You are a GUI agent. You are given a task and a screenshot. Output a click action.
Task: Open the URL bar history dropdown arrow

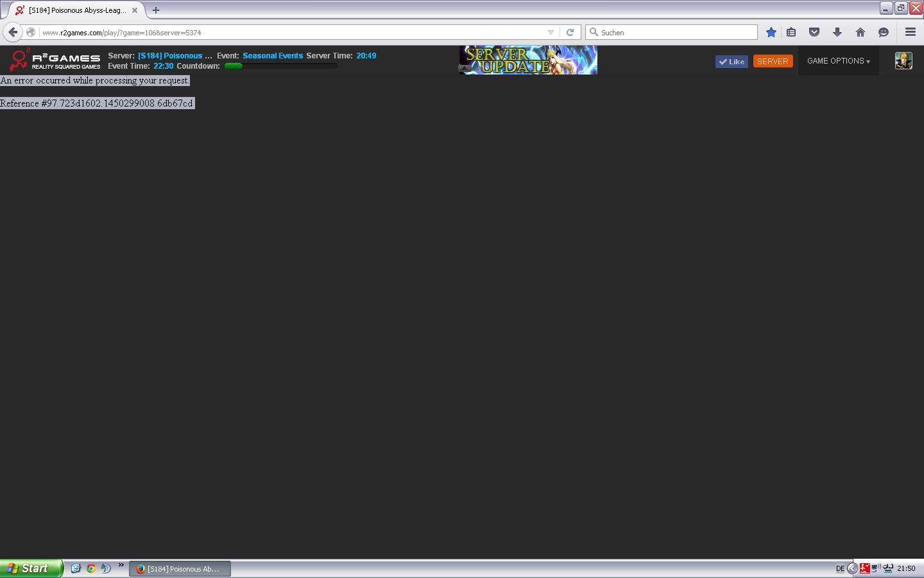(x=551, y=32)
